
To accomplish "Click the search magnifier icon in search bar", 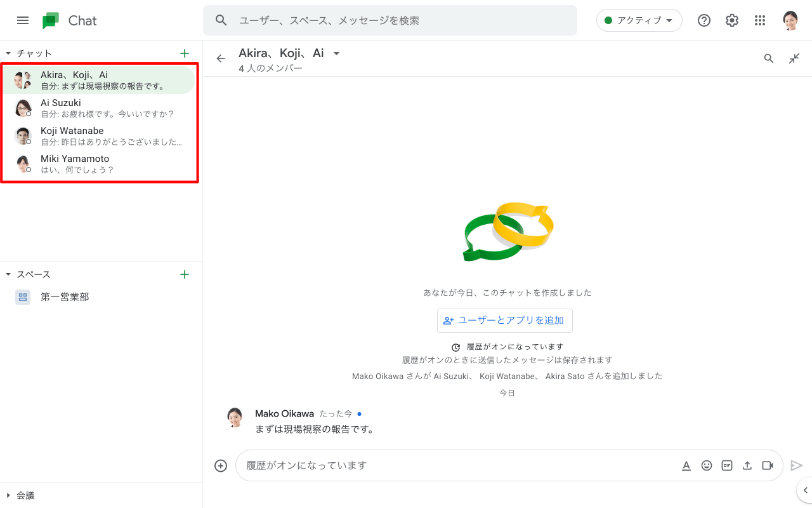I will coord(221,20).
